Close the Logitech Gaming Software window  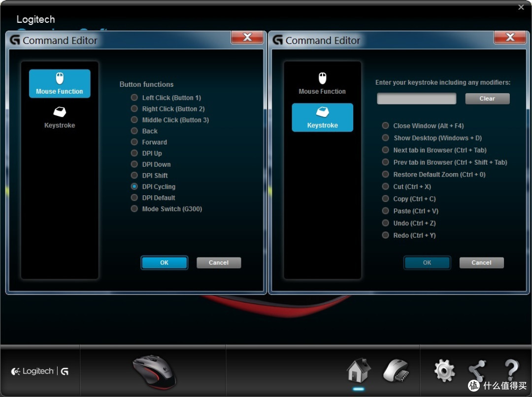tap(521, 7)
